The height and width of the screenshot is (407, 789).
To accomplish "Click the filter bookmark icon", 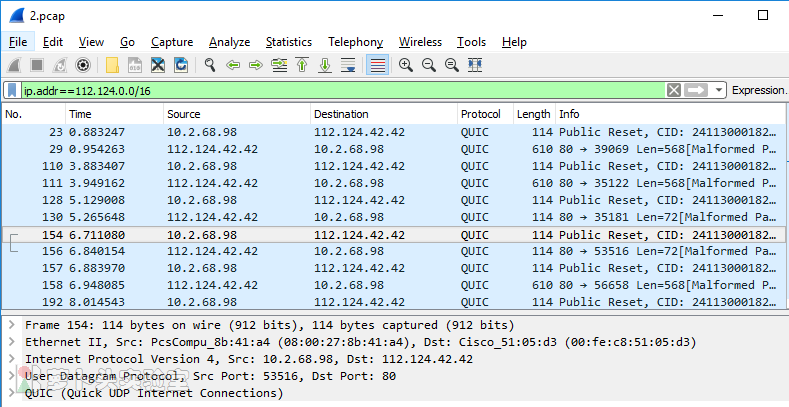I will pyautogui.click(x=12, y=91).
